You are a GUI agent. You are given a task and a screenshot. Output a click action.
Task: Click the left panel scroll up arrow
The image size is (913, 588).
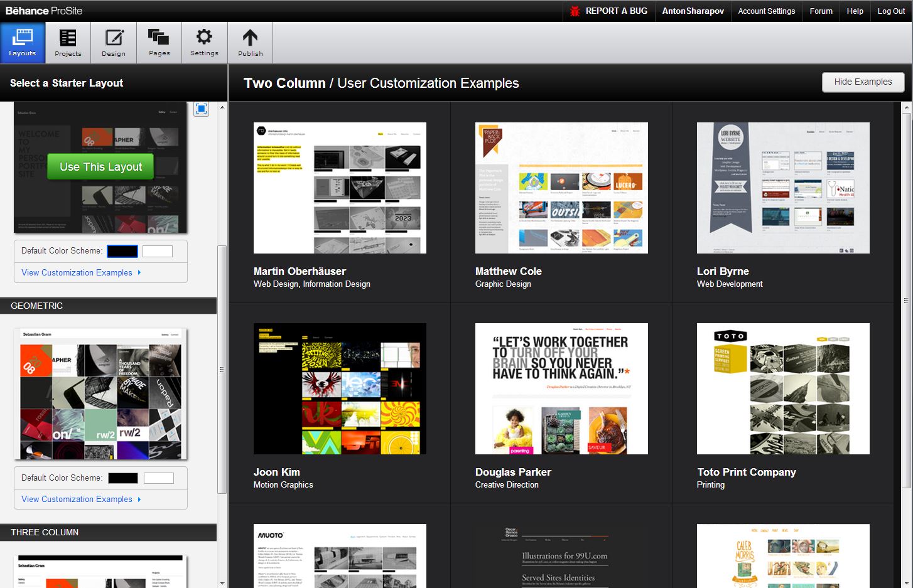(222, 107)
